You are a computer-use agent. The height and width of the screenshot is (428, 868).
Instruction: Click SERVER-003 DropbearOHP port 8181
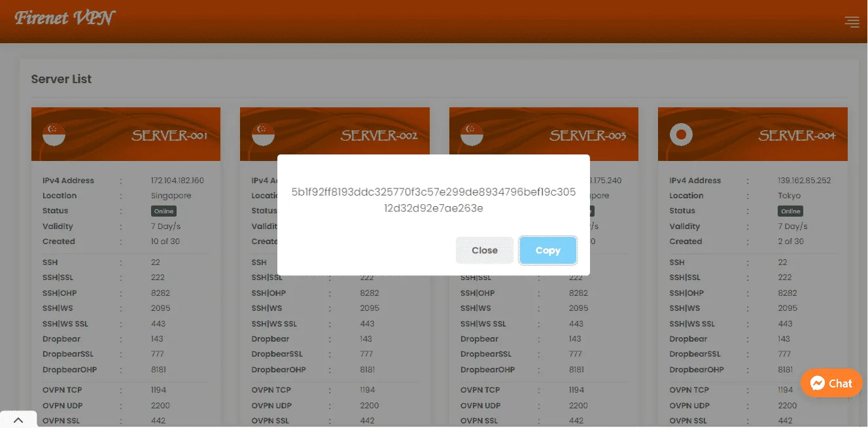578,370
